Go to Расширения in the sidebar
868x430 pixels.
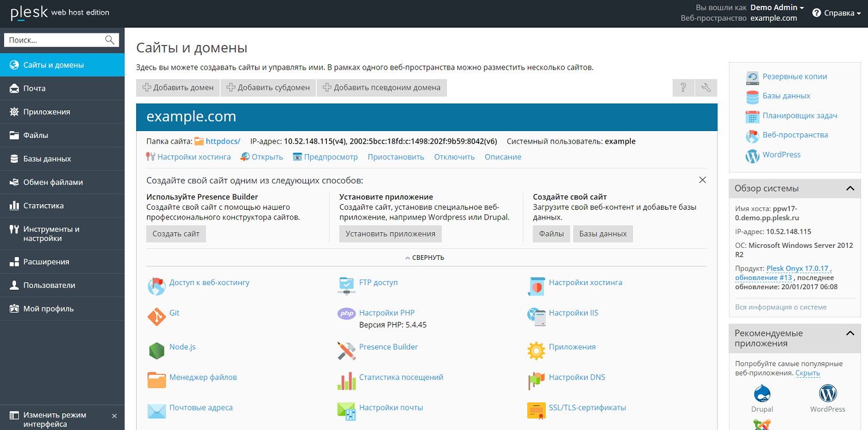pos(62,262)
